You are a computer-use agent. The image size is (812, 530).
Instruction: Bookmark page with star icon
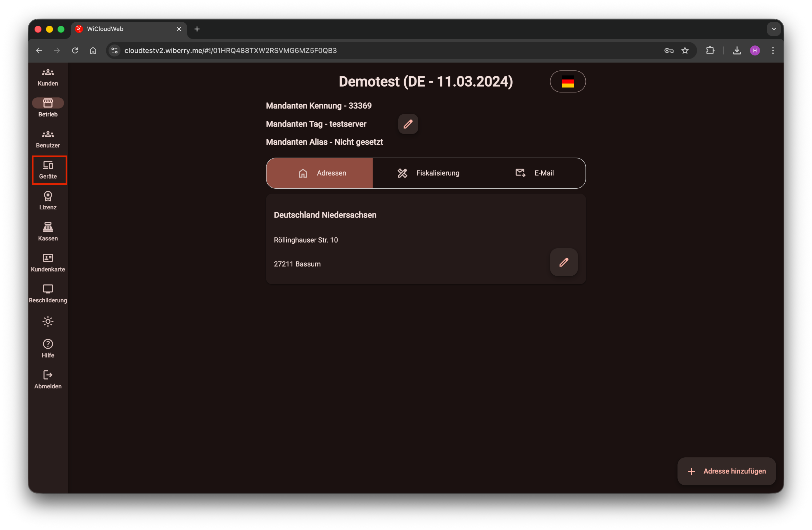click(685, 50)
